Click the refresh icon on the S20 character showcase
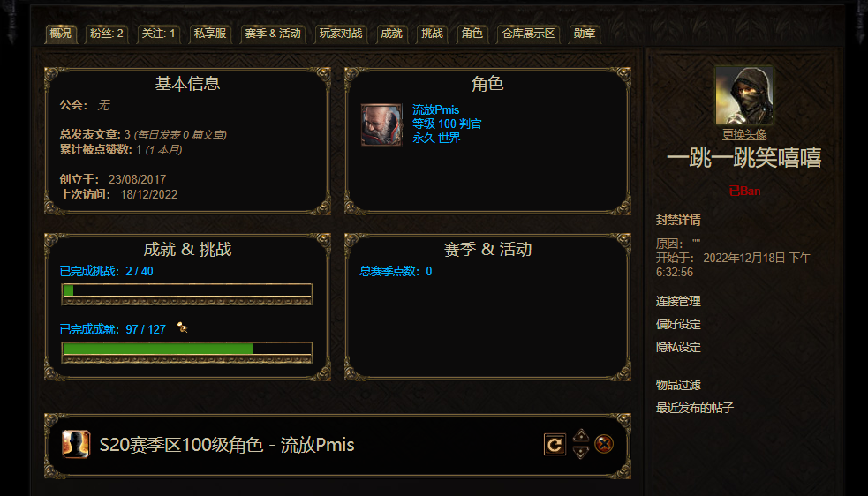The width and height of the screenshot is (868, 496). point(555,445)
